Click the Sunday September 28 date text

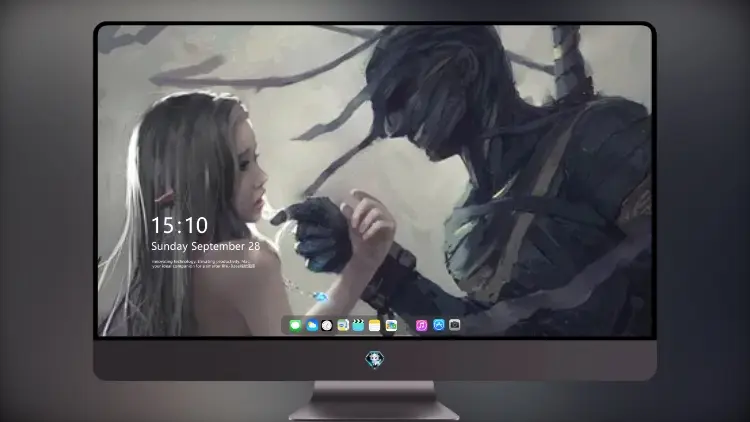(206, 246)
